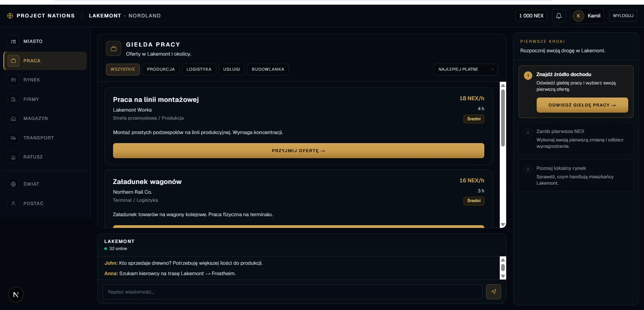Click the K avatar circle next to Kamil
644x310 pixels.
[578, 16]
